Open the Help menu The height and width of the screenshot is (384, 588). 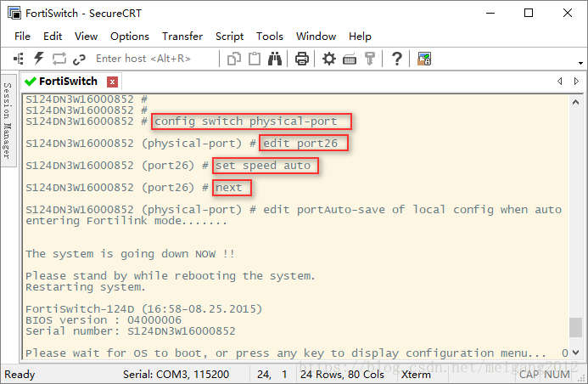point(360,37)
